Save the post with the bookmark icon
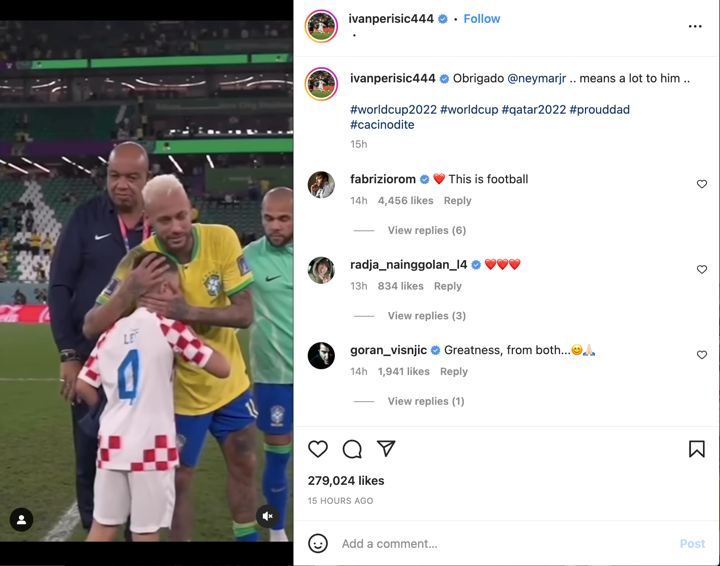 pyautogui.click(x=696, y=449)
